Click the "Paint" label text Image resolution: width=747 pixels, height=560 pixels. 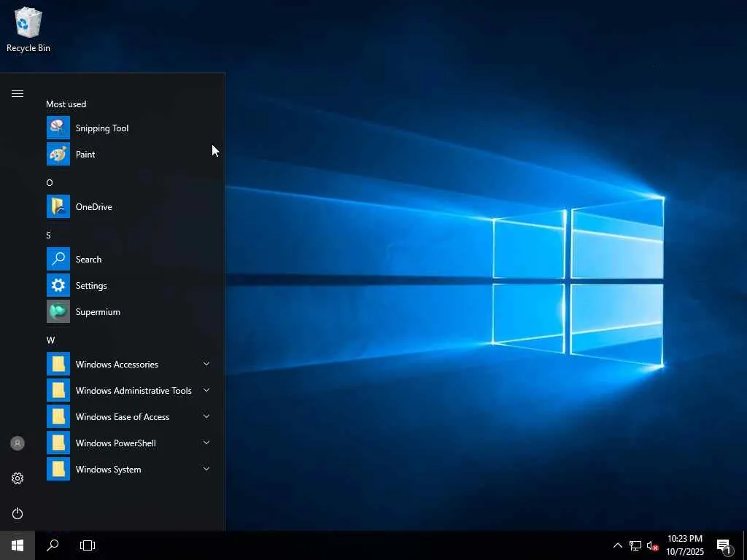[x=85, y=155]
